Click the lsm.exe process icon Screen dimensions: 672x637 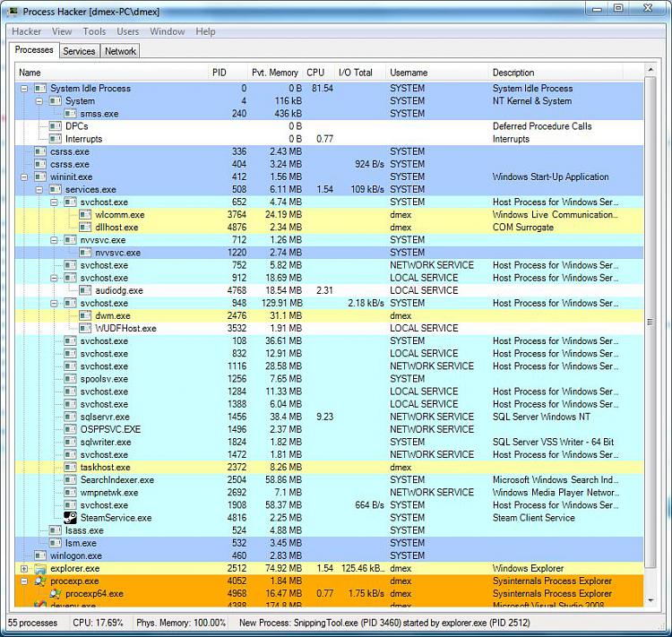point(56,543)
